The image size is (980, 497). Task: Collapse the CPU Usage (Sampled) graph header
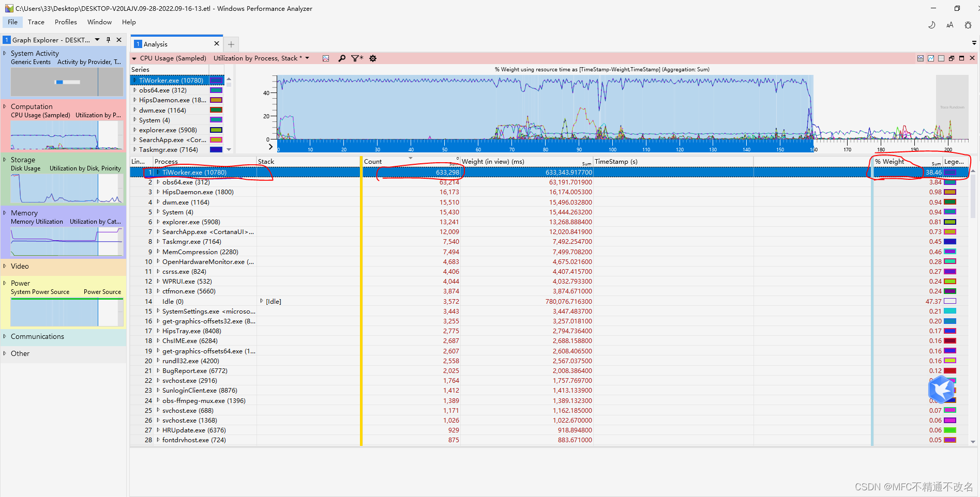[x=134, y=58]
